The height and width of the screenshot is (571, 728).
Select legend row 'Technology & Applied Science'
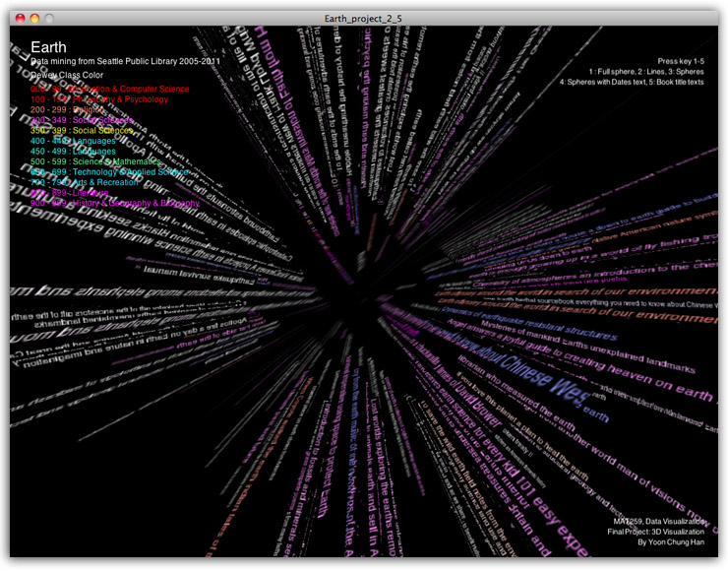[109, 172]
